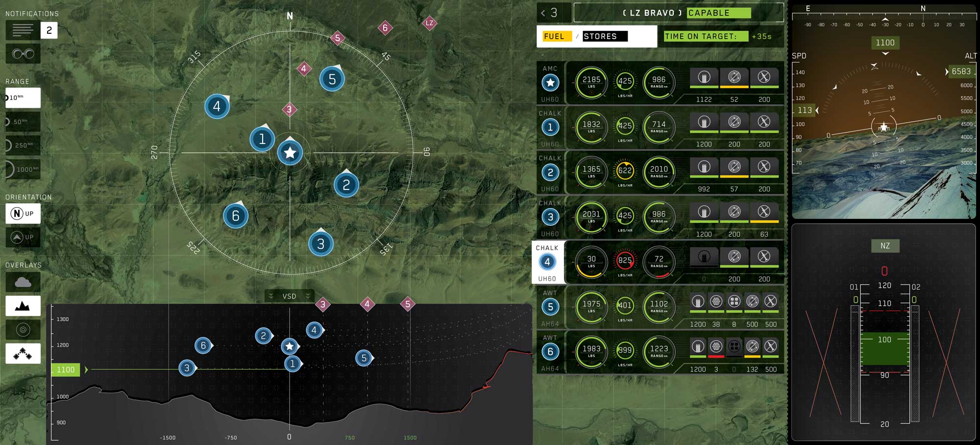
Task: Toggle the terrain mountain overlay
Action: click(x=23, y=306)
